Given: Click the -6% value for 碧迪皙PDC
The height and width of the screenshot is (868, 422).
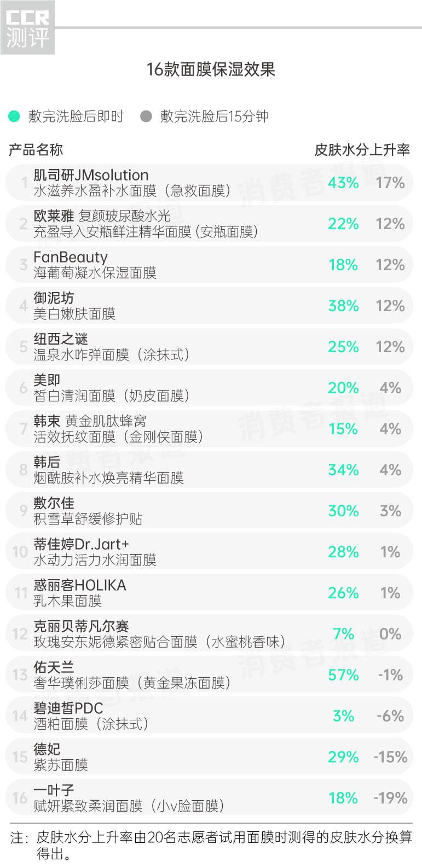Looking at the screenshot, I should pyautogui.click(x=390, y=716).
